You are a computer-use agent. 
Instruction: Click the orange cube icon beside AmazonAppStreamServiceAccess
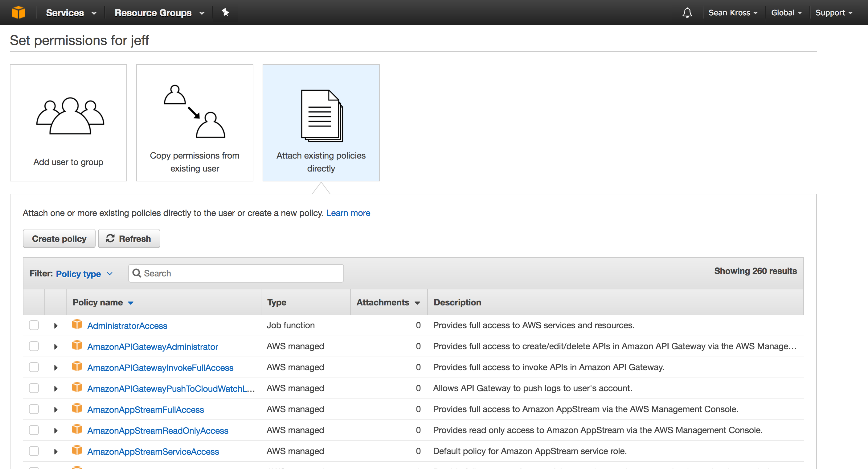[x=77, y=450]
